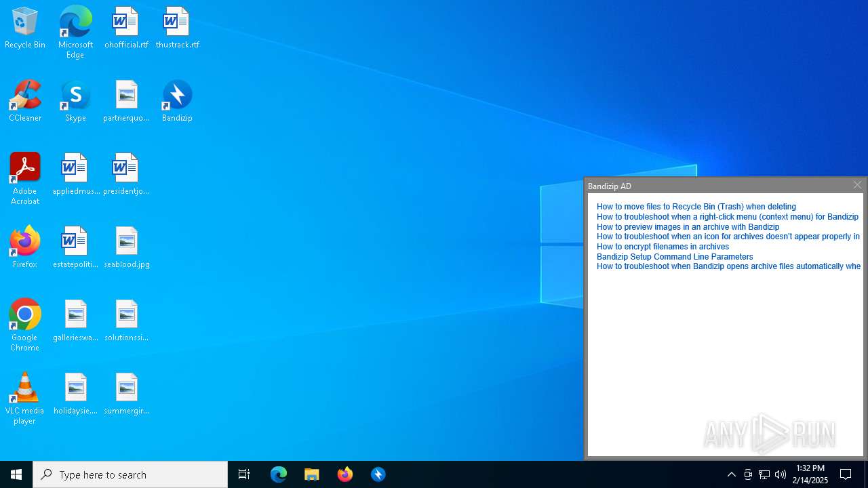Open link about right-click context menu troubleshooting
868x488 pixels.
coord(728,217)
